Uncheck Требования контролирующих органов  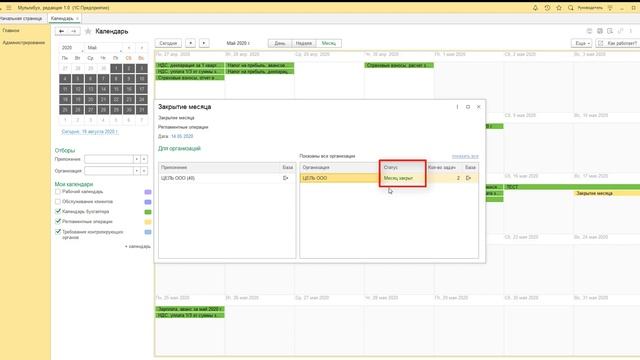point(58,231)
